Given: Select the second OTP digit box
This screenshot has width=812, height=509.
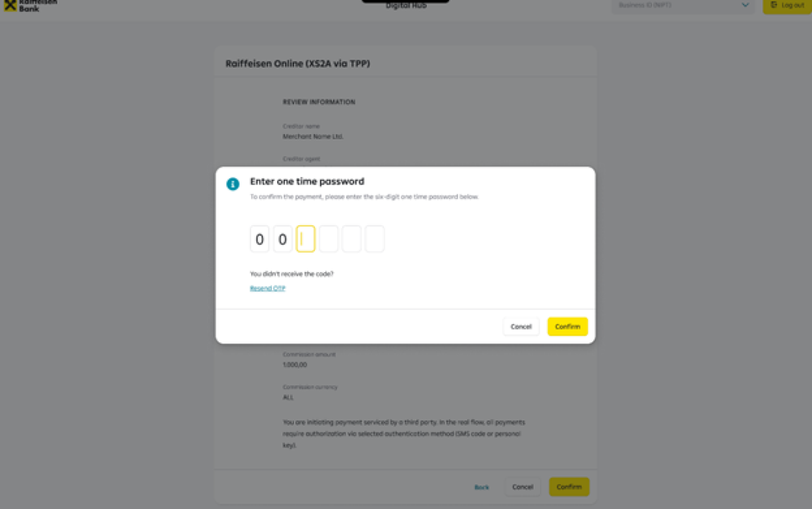Looking at the screenshot, I should pyautogui.click(x=282, y=239).
